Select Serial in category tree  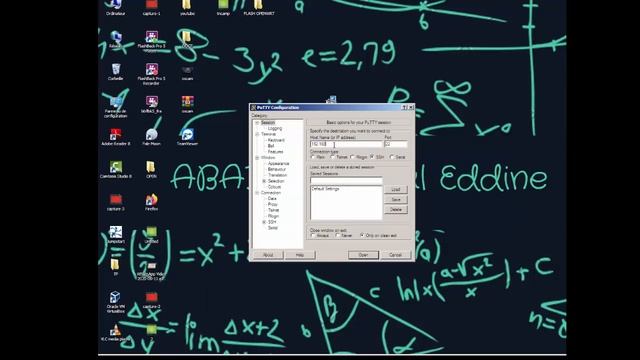pyautogui.click(x=273, y=228)
